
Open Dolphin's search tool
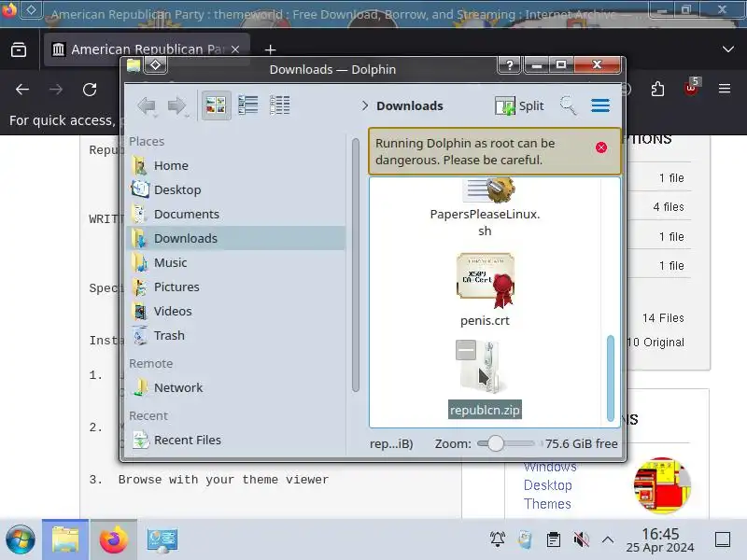568,105
